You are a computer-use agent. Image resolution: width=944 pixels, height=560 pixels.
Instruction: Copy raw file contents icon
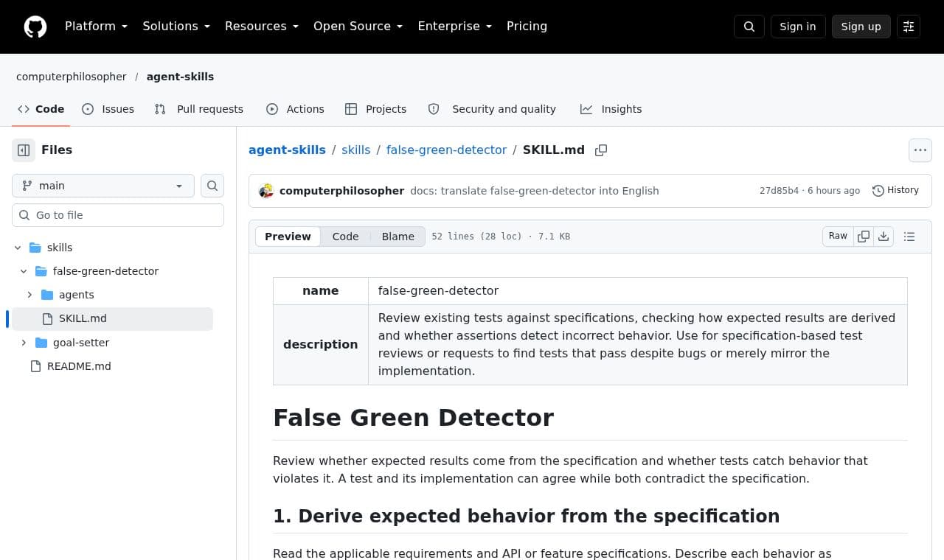(864, 237)
